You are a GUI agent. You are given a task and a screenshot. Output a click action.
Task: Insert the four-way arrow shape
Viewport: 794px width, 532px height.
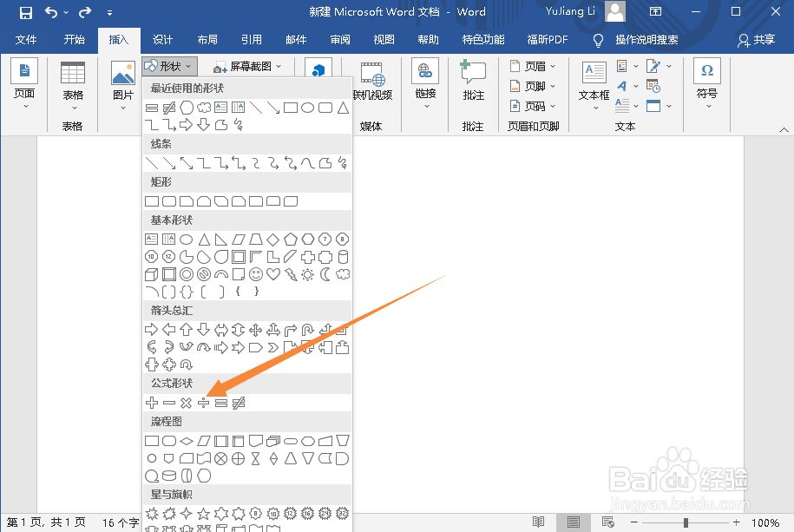coord(256,330)
